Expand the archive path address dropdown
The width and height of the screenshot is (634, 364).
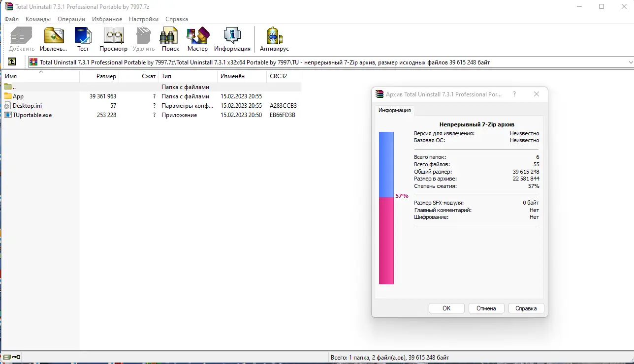pos(629,62)
